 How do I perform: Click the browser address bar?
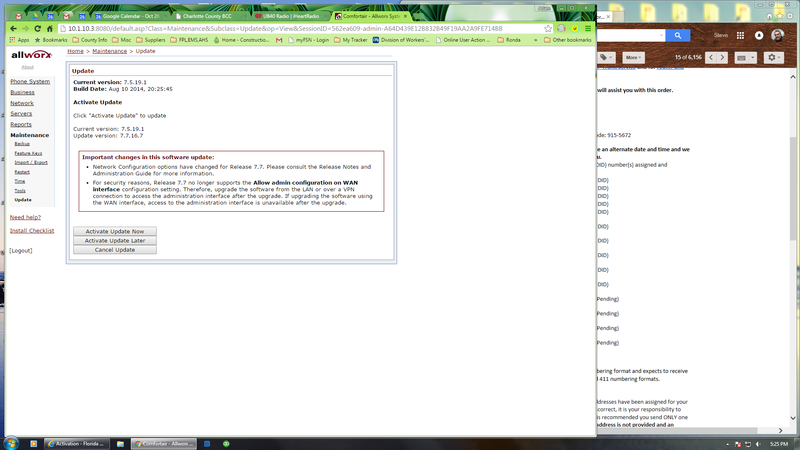[x=300, y=28]
